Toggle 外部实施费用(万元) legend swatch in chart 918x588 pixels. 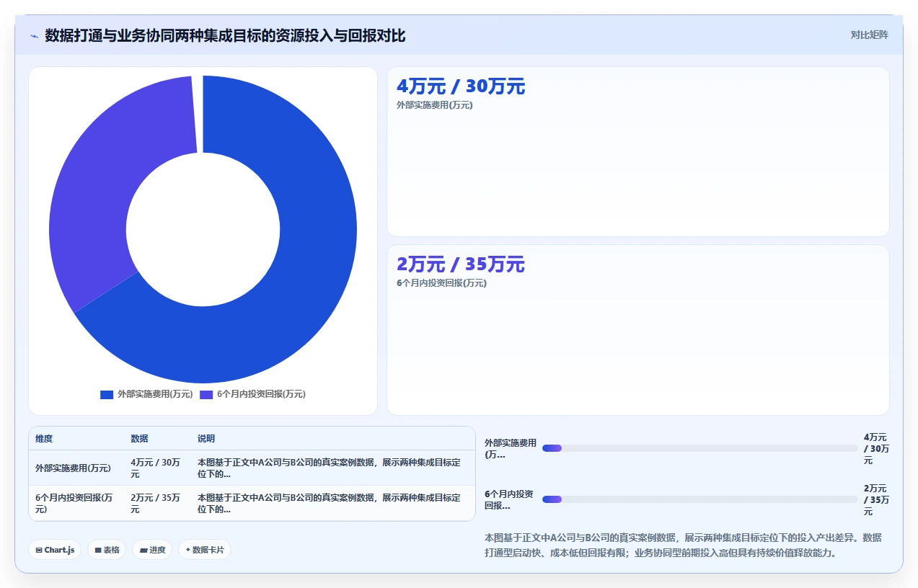[107, 394]
